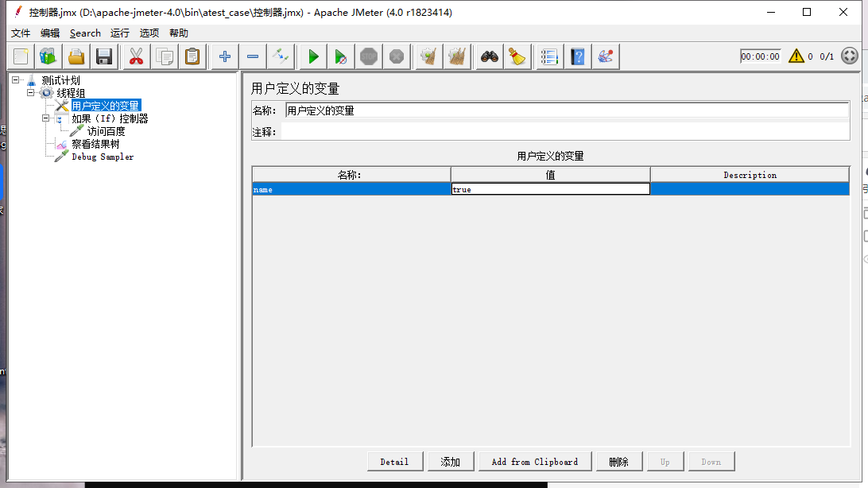Add a new element with the plus icon
Viewport: 868px width, 488px height.
pos(223,56)
